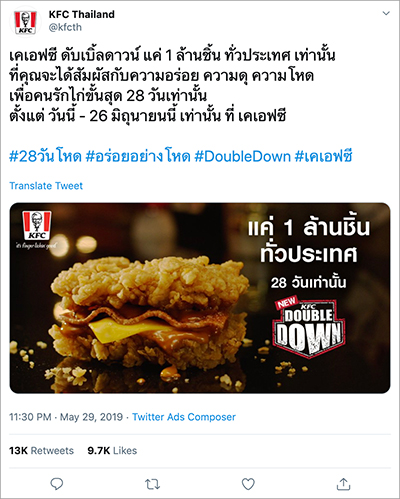This screenshot has width=400, height=499.
Task: Click the @kfcth handle
Action: (65, 27)
